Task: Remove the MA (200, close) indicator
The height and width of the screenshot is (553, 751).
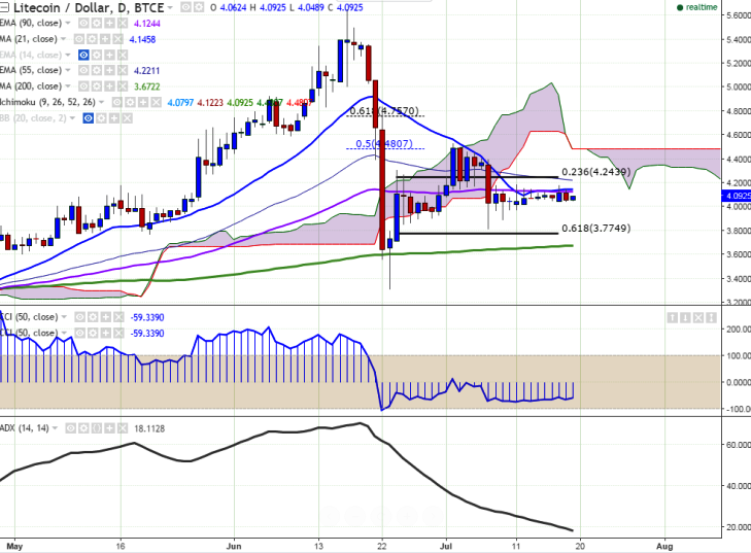Action: (123, 86)
